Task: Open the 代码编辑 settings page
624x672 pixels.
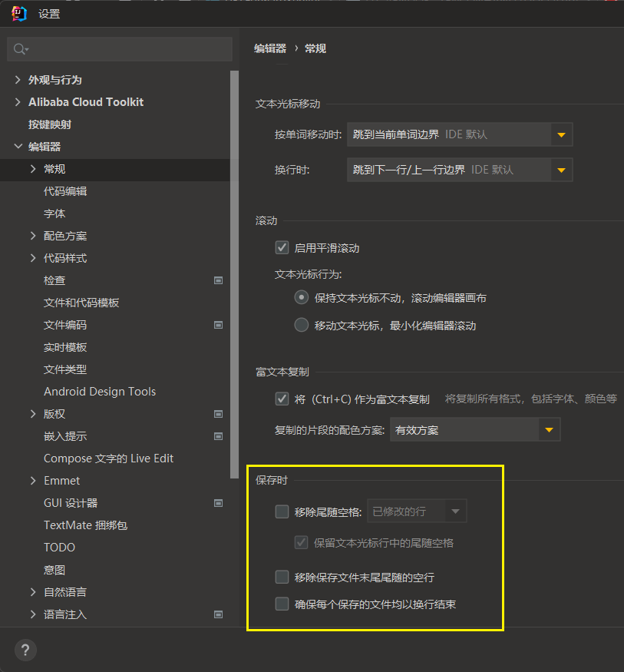Action: click(65, 191)
